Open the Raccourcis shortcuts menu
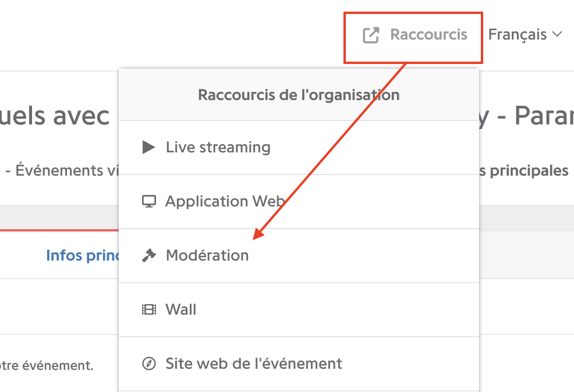The image size is (574, 392). click(414, 35)
